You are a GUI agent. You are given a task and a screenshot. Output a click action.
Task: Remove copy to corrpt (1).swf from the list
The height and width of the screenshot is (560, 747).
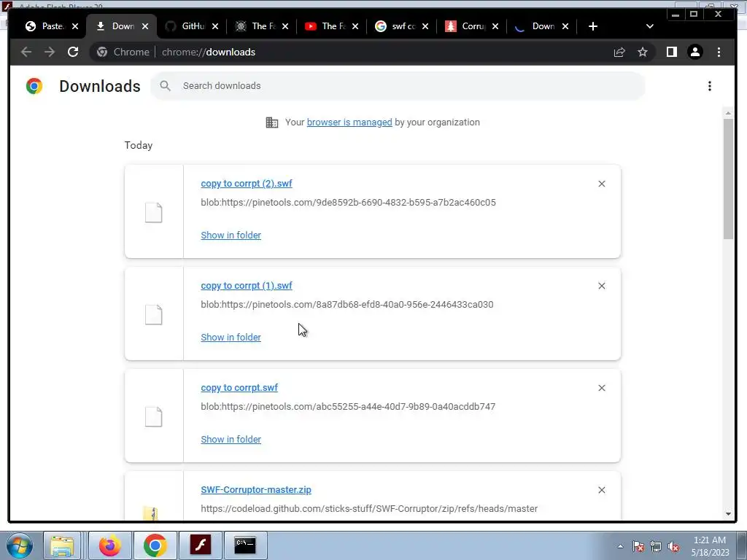602,286
